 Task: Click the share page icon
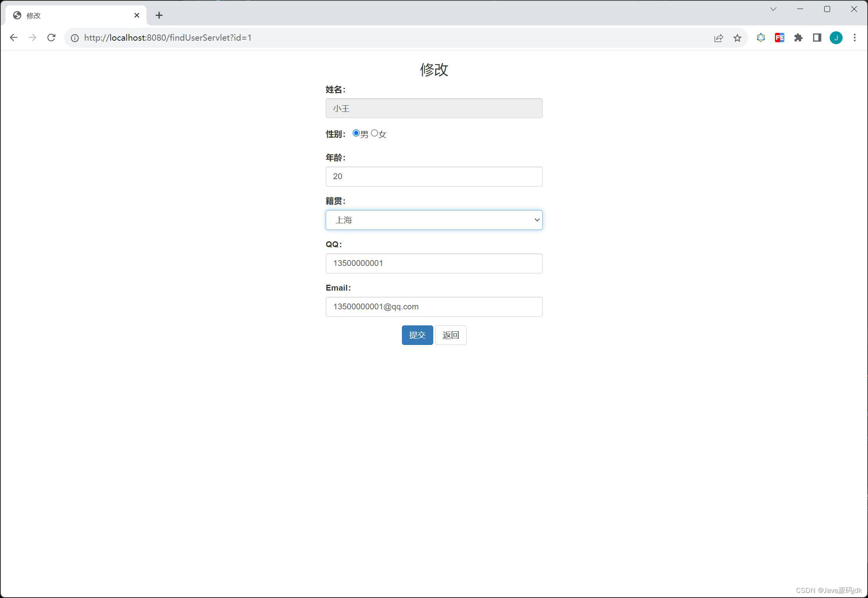718,38
